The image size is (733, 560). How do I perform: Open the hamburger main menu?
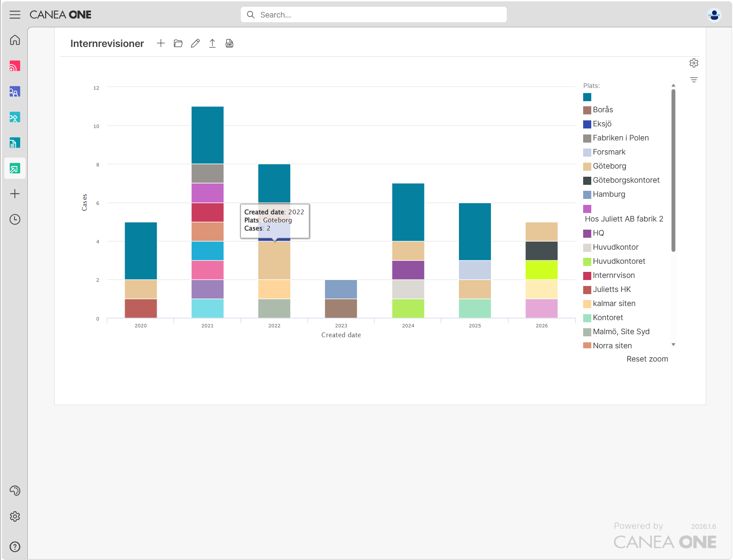(15, 15)
